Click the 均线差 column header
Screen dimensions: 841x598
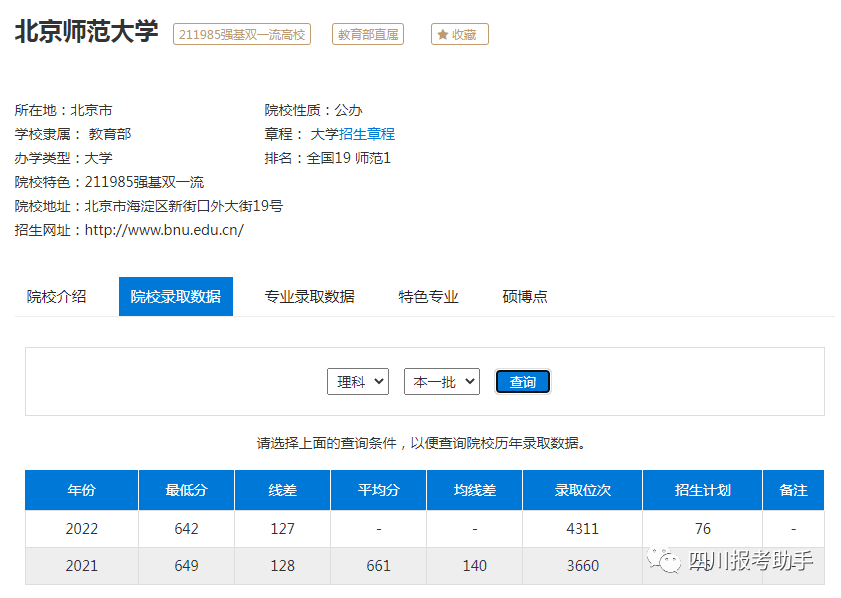(475, 490)
